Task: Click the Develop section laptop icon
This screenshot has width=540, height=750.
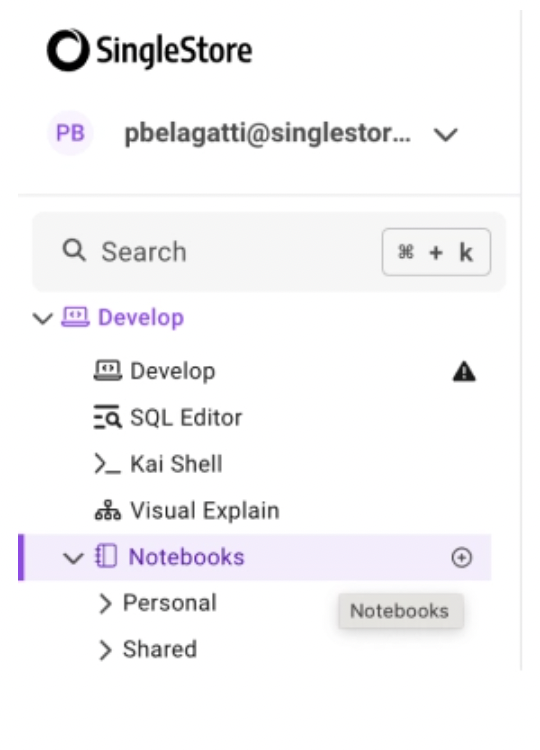Action: 76,317
